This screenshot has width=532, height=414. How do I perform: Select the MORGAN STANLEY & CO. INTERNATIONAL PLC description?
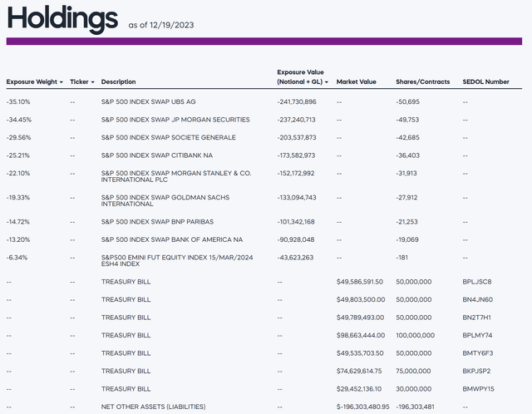point(176,176)
